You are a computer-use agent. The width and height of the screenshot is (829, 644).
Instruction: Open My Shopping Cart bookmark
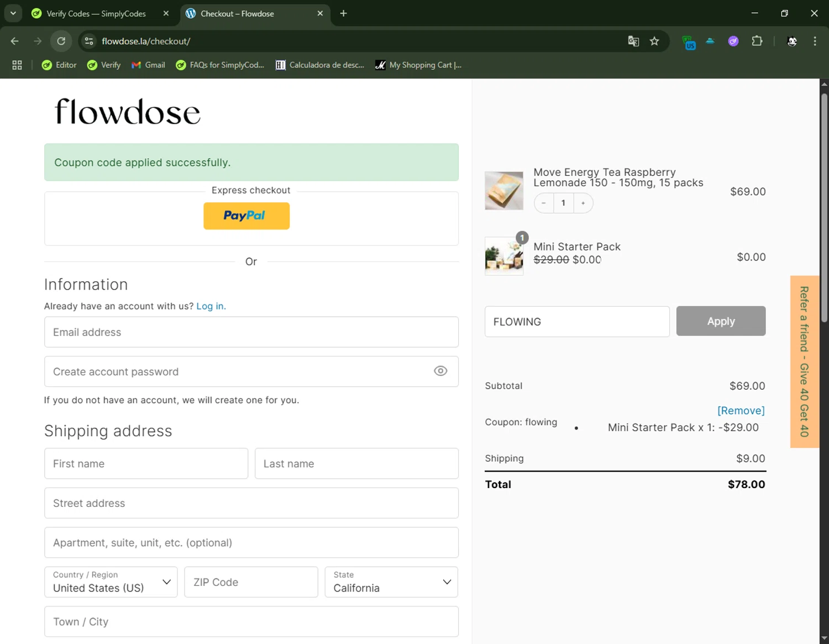418,65
